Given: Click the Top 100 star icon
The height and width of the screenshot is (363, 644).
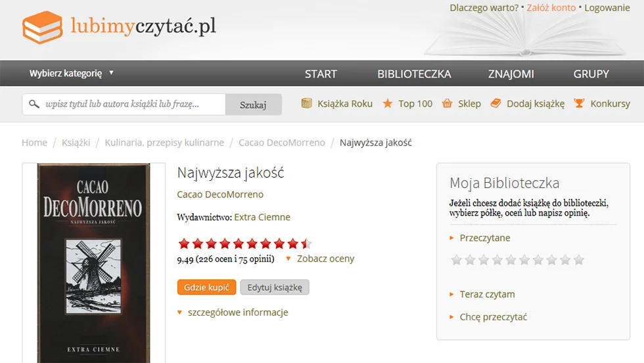Looking at the screenshot, I should point(387,103).
